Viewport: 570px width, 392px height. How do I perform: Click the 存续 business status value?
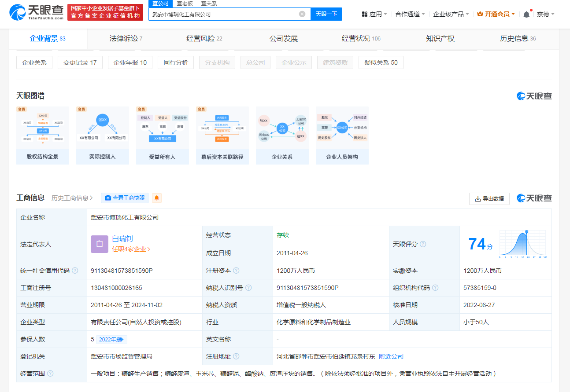pos(283,235)
